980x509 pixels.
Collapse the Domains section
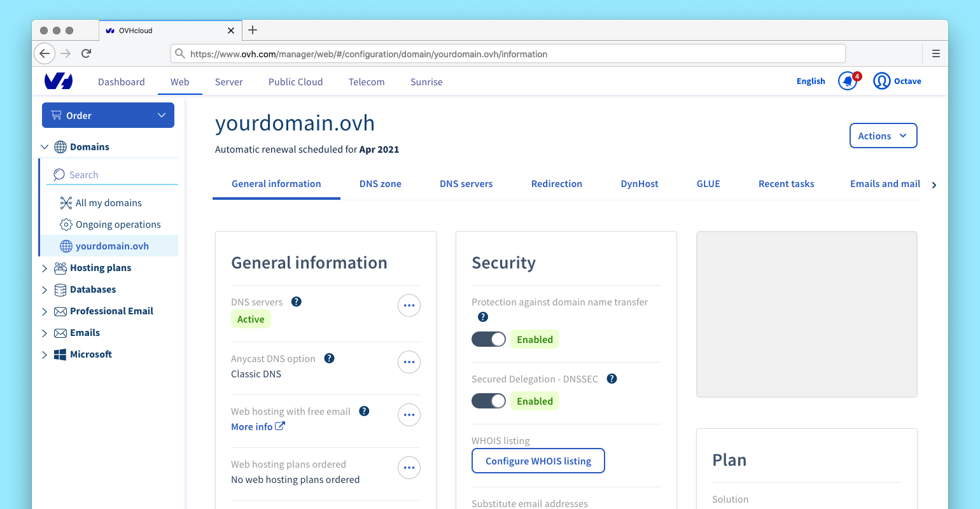(x=45, y=147)
